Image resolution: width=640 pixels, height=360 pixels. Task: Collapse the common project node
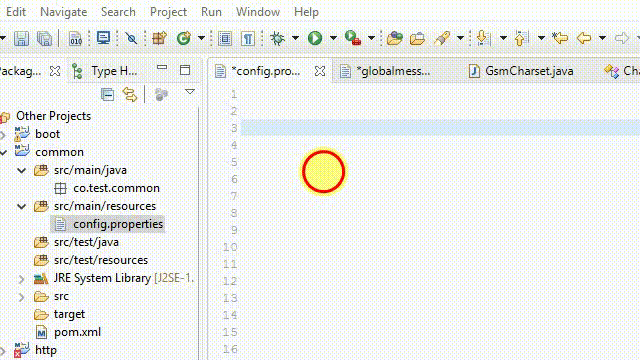click(x=4, y=153)
